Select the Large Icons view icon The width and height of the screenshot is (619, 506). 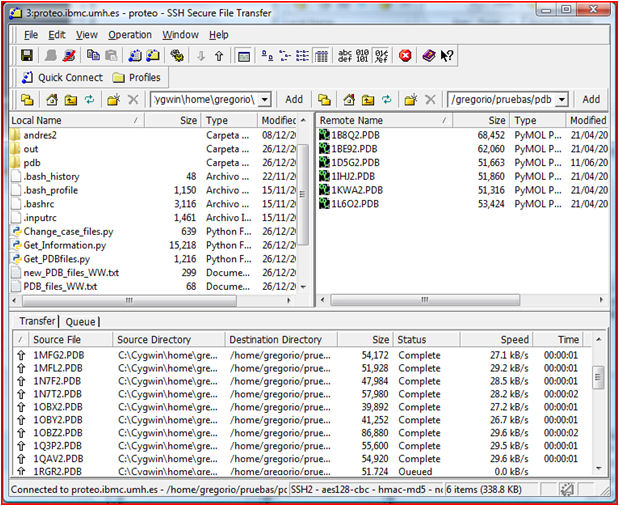point(267,56)
